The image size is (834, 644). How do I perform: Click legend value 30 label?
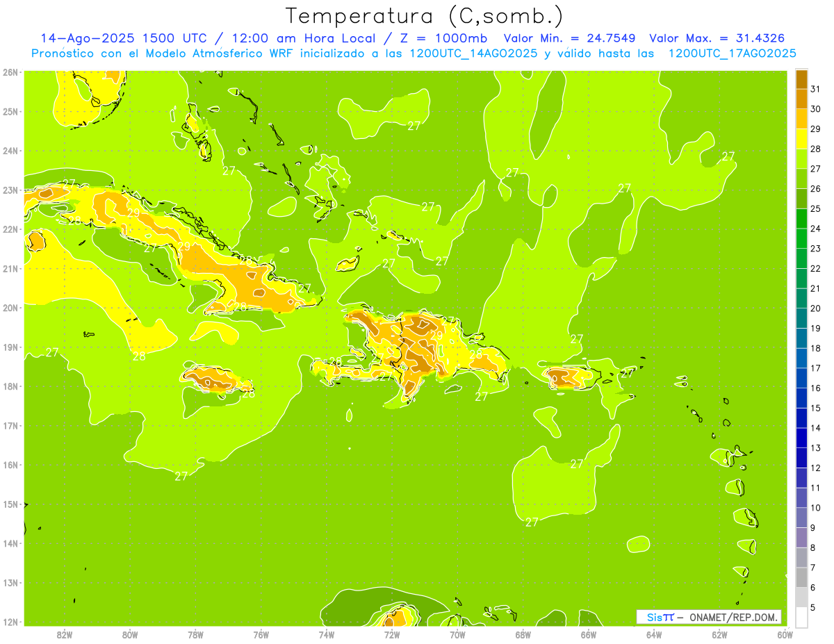tap(815, 109)
